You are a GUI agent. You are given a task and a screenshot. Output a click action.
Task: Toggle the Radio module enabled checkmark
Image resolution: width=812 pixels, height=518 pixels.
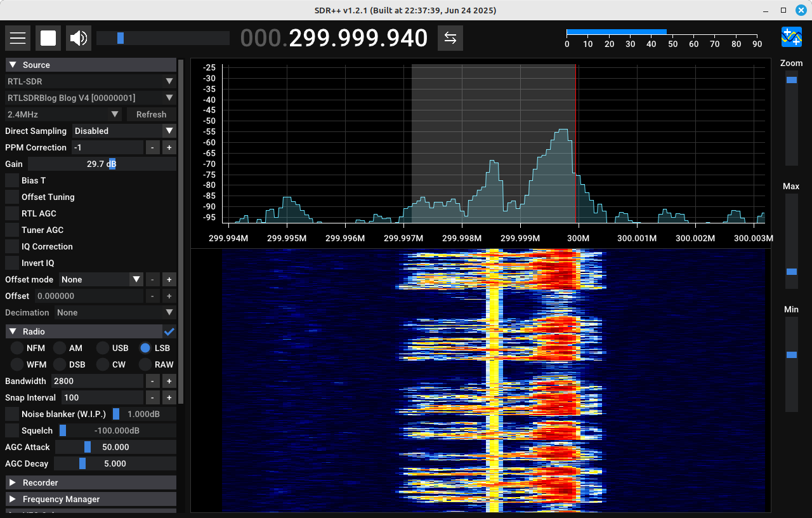[169, 331]
